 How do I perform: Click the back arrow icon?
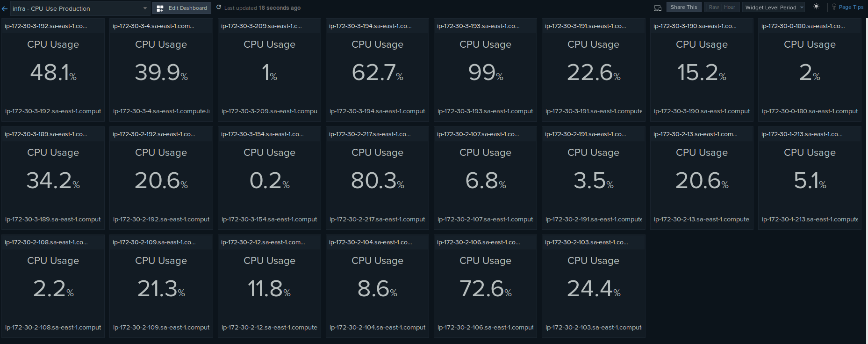(5, 8)
